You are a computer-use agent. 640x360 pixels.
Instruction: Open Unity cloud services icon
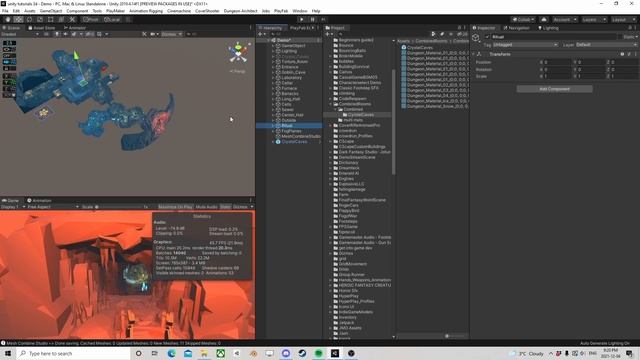544,20
